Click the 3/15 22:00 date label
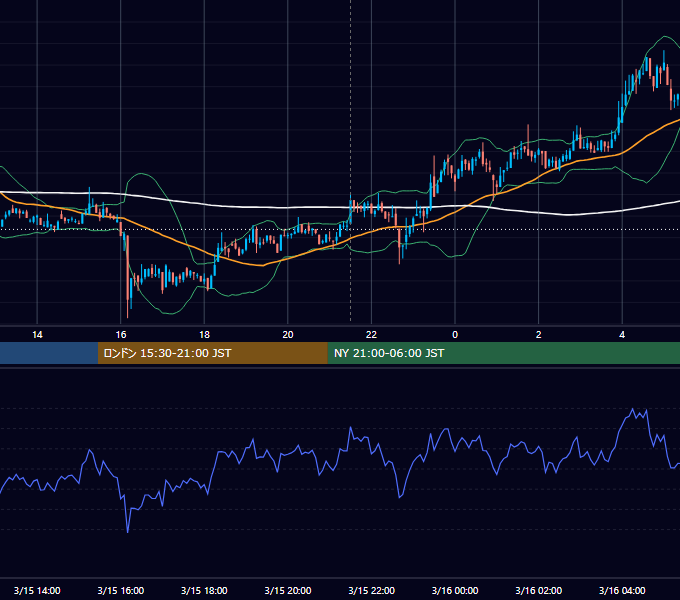The height and width of the screenshot is (600, 680). (372, 590)
